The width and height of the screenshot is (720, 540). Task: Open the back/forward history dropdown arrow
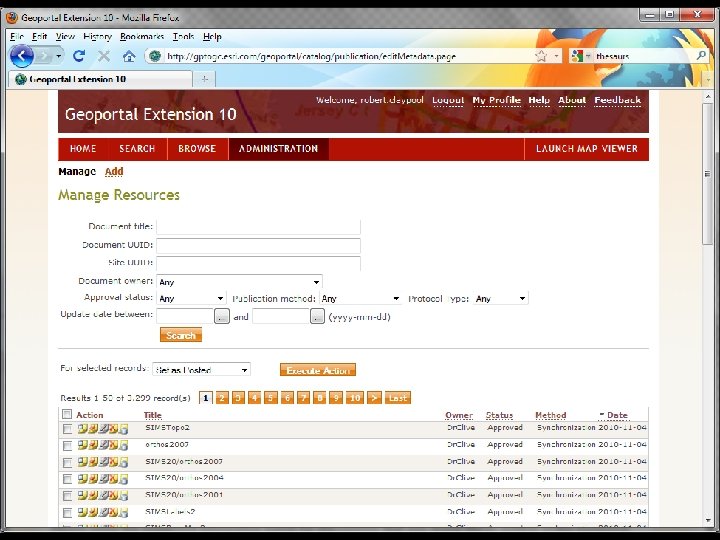pyautogui.click(x=59, y=56)
